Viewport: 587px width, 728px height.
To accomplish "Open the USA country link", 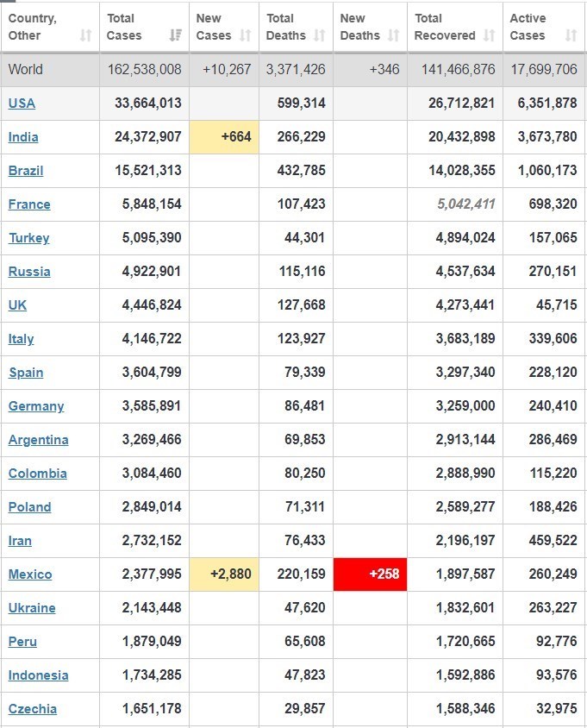I will pos(22,104).
